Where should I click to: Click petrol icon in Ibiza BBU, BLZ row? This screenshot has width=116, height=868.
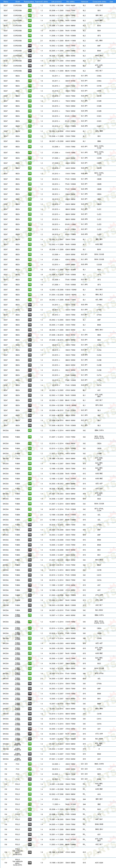30,295
